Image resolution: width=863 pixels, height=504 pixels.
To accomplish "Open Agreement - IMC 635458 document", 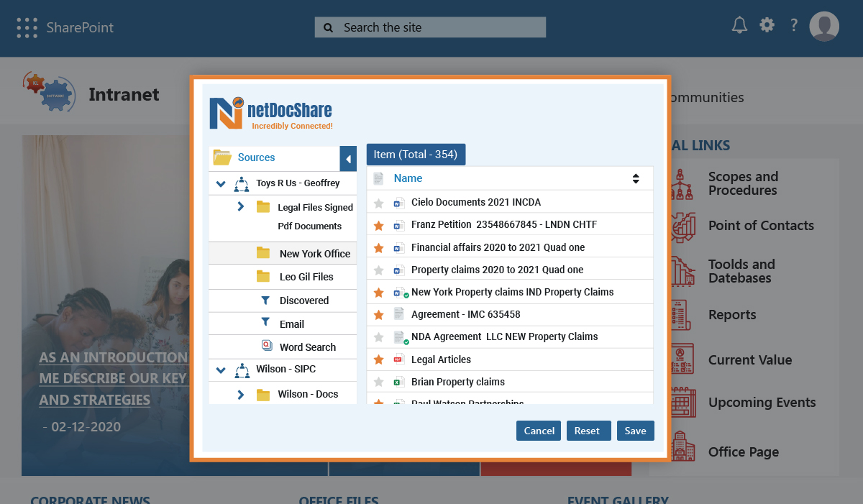I will [x=465, y=314].
